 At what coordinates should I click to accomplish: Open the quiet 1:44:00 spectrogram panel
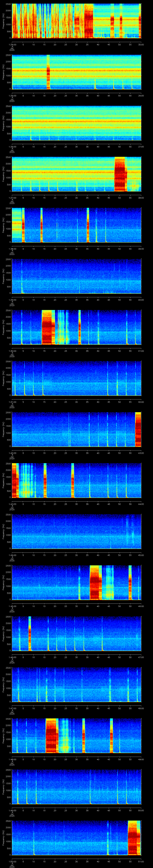pos(77,531)
